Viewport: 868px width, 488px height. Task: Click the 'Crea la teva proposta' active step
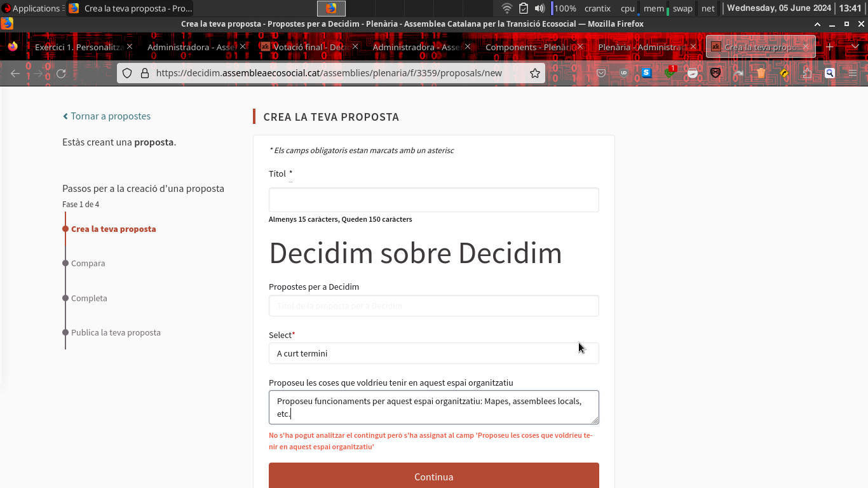(x=114, y=229)
